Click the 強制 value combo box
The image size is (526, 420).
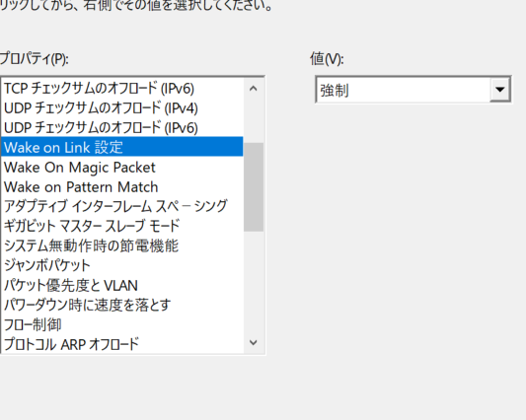coord(413,90)
